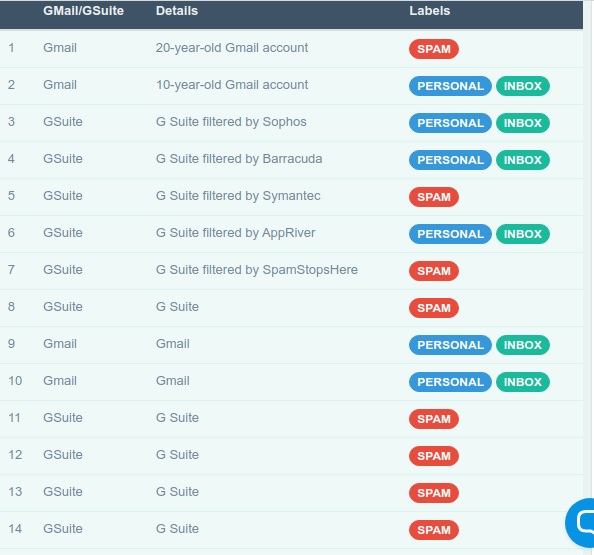Click 'Gmail' account type in row 10
This screenshot has height=555, width=594.
point(60,381)
